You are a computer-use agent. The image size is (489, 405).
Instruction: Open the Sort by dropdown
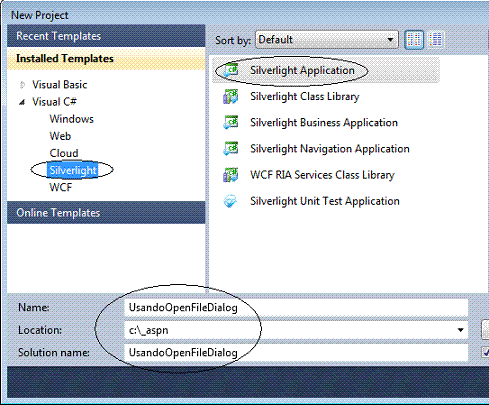tap(327, 40)
